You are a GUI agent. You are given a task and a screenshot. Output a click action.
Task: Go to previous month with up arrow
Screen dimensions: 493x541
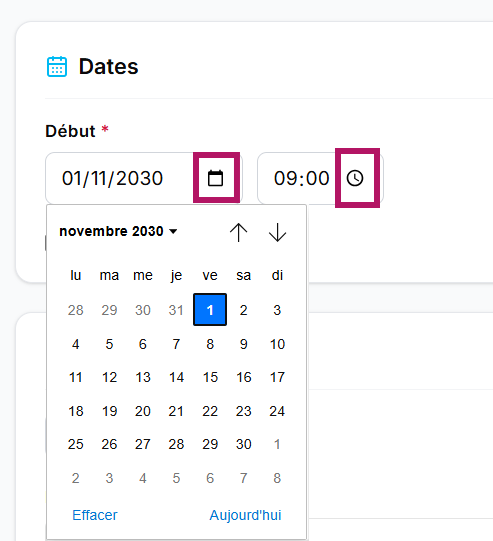(x=238, y=232)
